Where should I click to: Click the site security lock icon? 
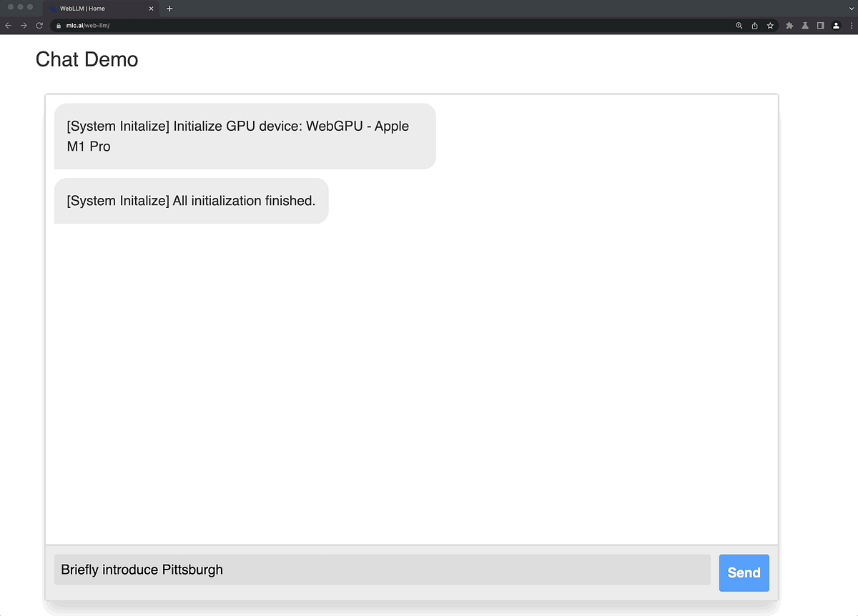point(58,24)
